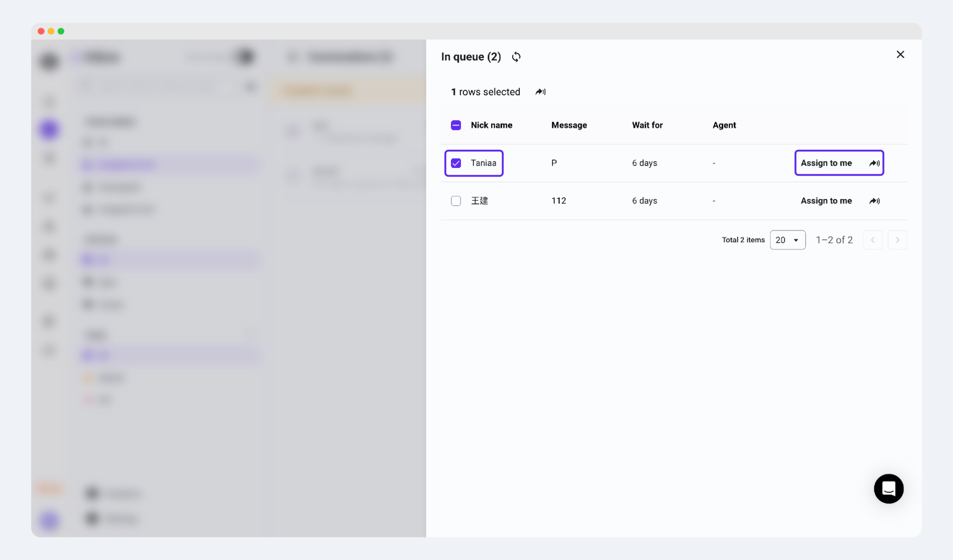Click the Message column header
The height and width of the screenshot is (560, 953).
[569, 125]
